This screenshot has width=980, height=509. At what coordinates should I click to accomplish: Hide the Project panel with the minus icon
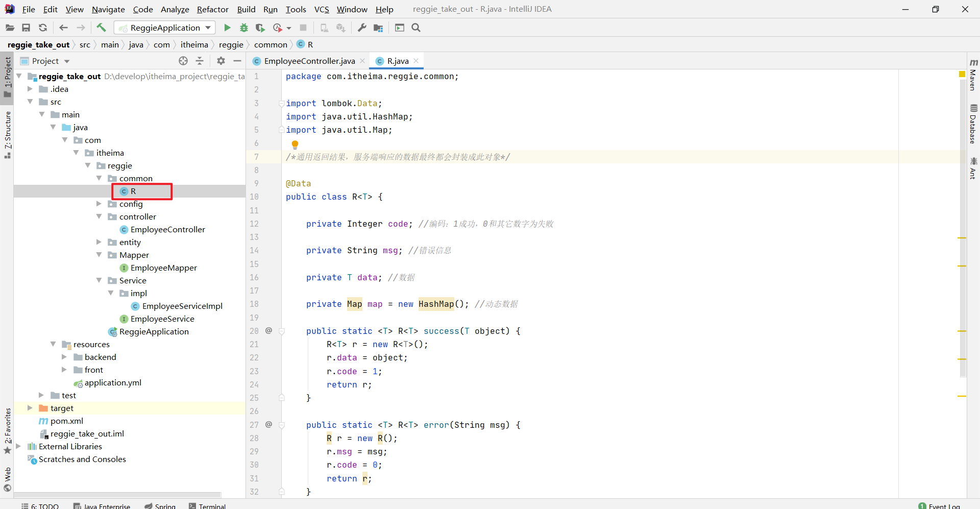coord(237,61)
